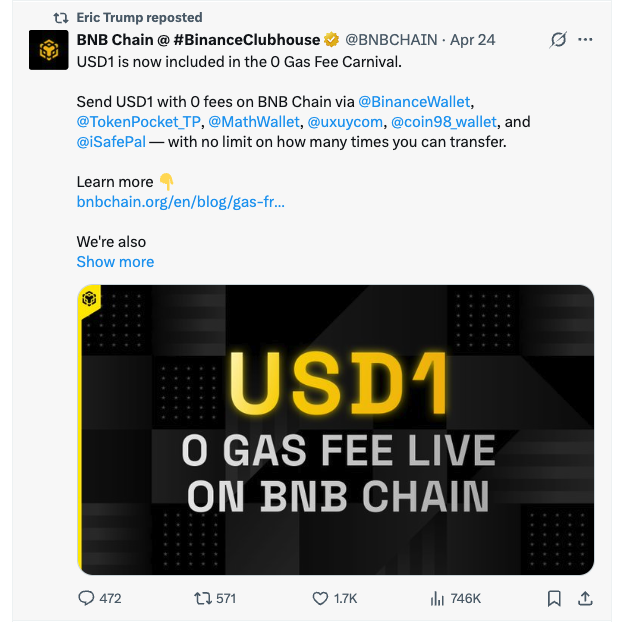The height and width of the screenshot is (622, 633).
Task: Open the USD1 gas fee image
Action: click(x=336, y=430)
